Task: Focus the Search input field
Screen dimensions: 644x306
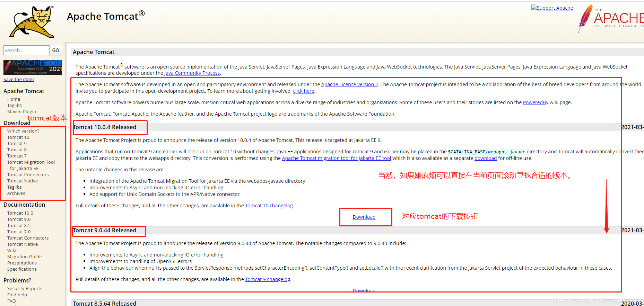Action: tap(26, 50)
